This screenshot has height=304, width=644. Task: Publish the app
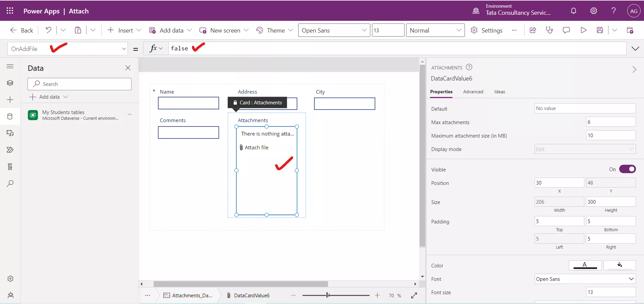point(630,30)
